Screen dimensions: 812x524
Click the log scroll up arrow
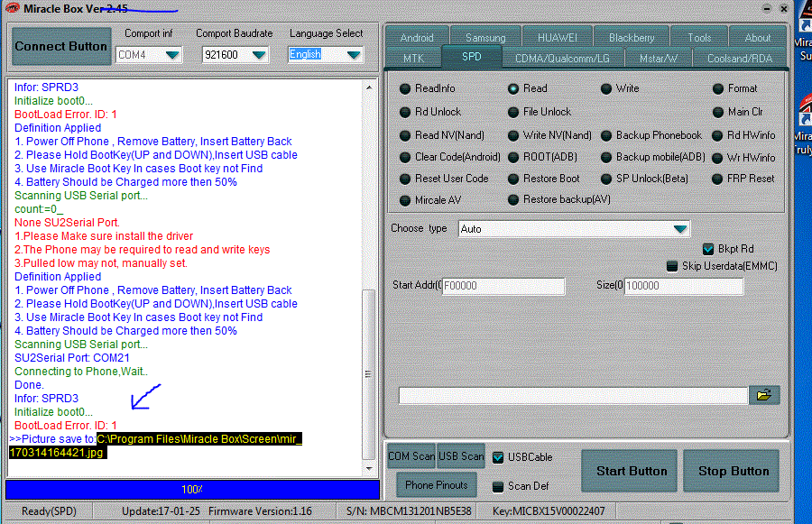369,87
